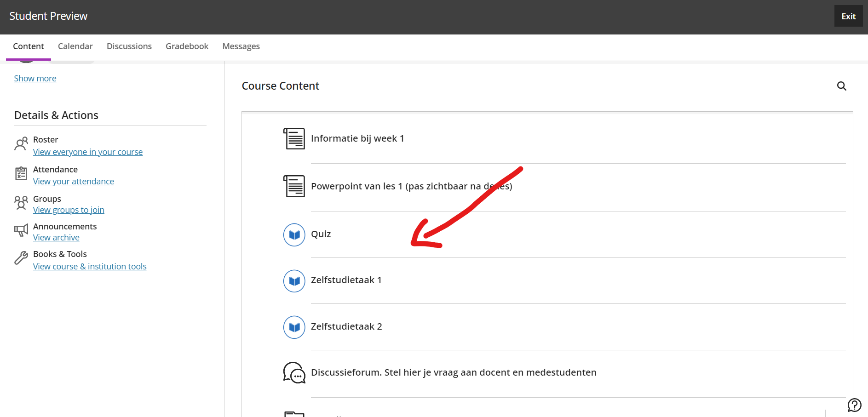Image resolution: width=868 pixels, height=417 pixels.
Task: Open View everyone in your course
Action: click(87, 152)
